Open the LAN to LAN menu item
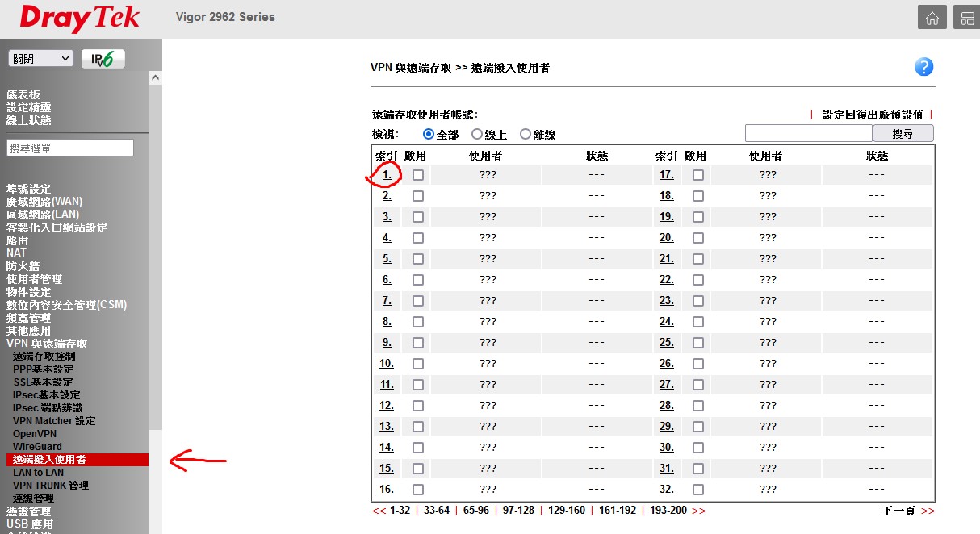Viewport: 980px width, 534px height. tap(38, 473)
